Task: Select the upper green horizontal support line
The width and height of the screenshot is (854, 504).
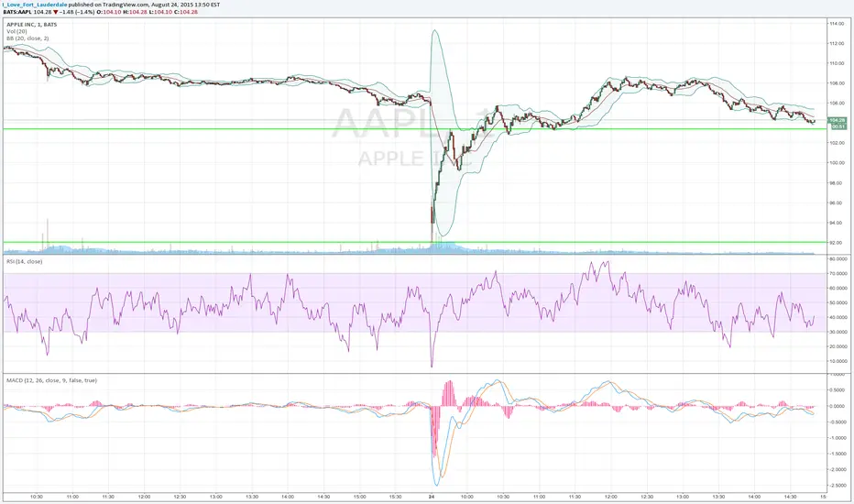Action: [414, 128]
